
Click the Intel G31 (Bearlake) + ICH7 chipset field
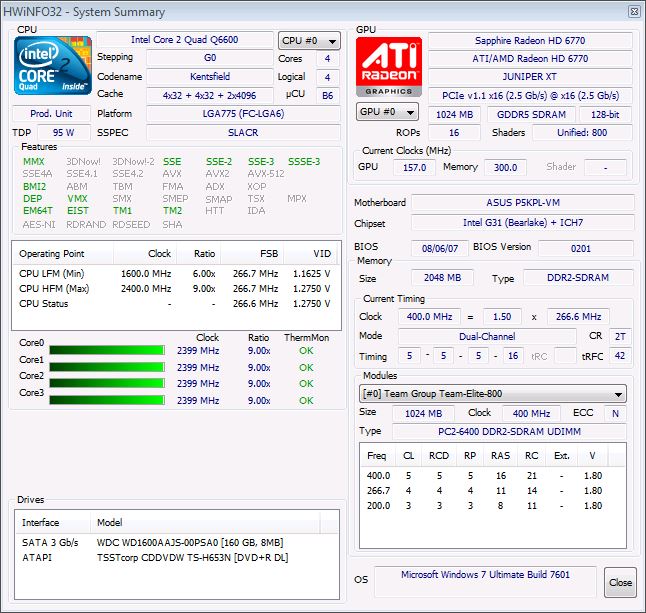point(523,223)
